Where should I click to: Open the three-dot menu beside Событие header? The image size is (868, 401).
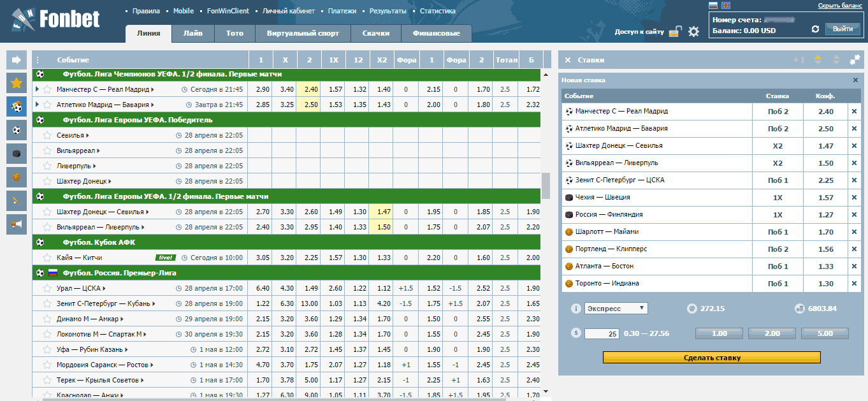click(x=38, y=60)
